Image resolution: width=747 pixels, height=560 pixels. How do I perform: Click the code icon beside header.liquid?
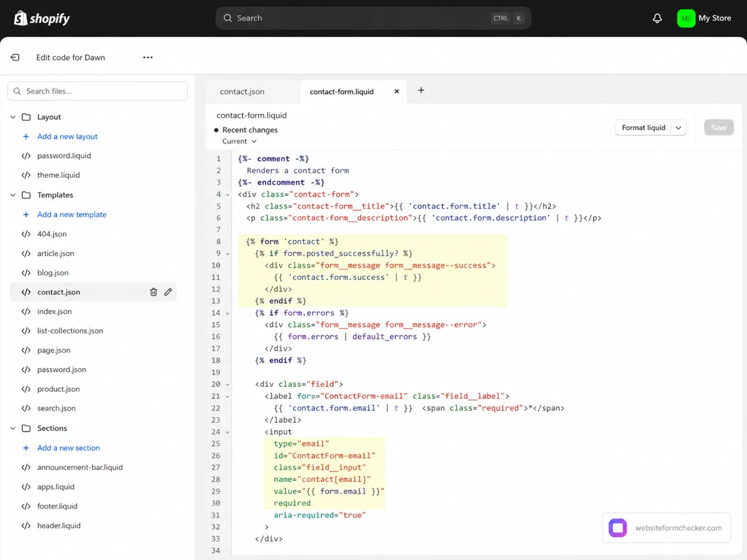(26, 526)
